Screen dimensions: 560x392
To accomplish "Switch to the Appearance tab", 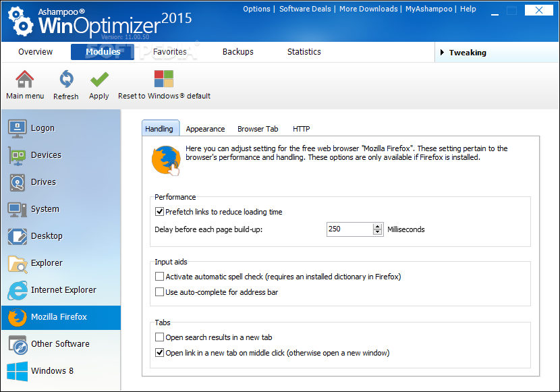I will 205,129.
